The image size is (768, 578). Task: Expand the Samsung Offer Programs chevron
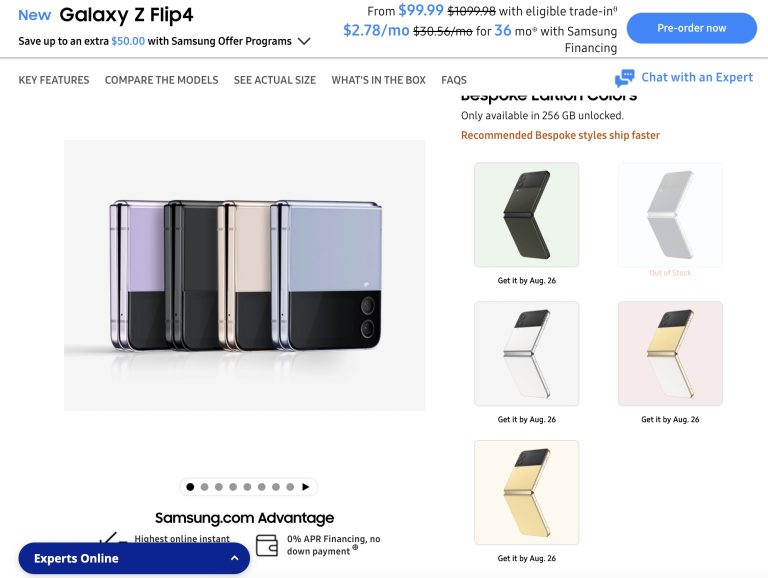(304, 42)
